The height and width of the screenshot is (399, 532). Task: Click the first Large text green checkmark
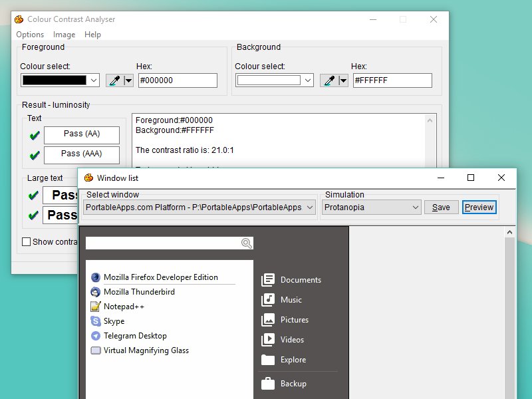point(33,195)
